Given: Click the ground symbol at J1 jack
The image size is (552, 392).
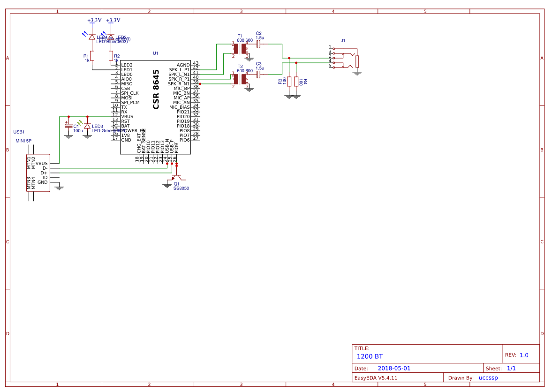Looking at the screenshot, I should [x=357, y=73].
